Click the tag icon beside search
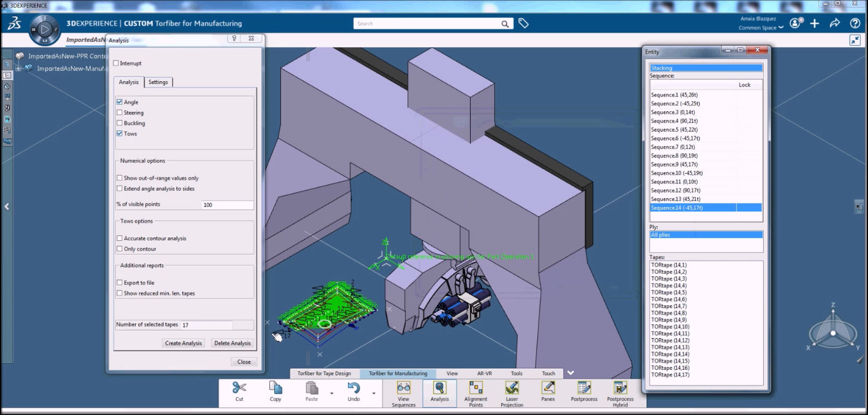Viewport: 868px width, 415px height. (523, 24)
